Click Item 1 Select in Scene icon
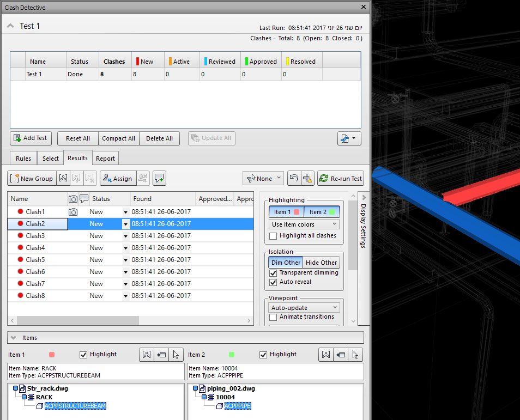The height and width of the screenshot is (420, 520). point(176,355)
